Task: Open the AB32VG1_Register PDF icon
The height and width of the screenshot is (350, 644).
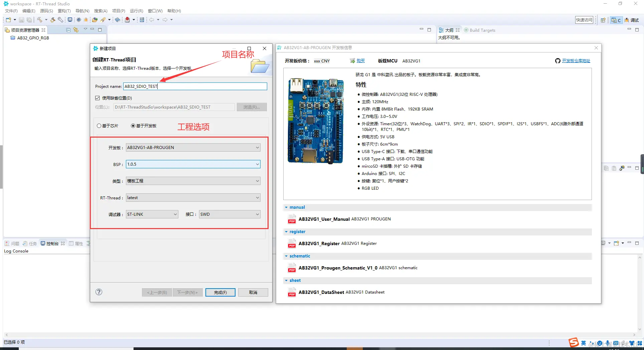Action: point(292,243)
